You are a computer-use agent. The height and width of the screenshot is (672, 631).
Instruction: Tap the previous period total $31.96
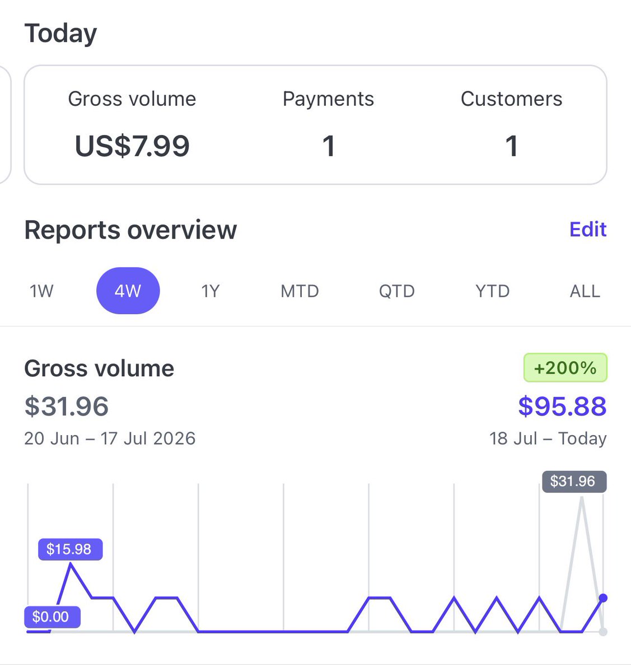pyautogui.click(x=67, y=406)
